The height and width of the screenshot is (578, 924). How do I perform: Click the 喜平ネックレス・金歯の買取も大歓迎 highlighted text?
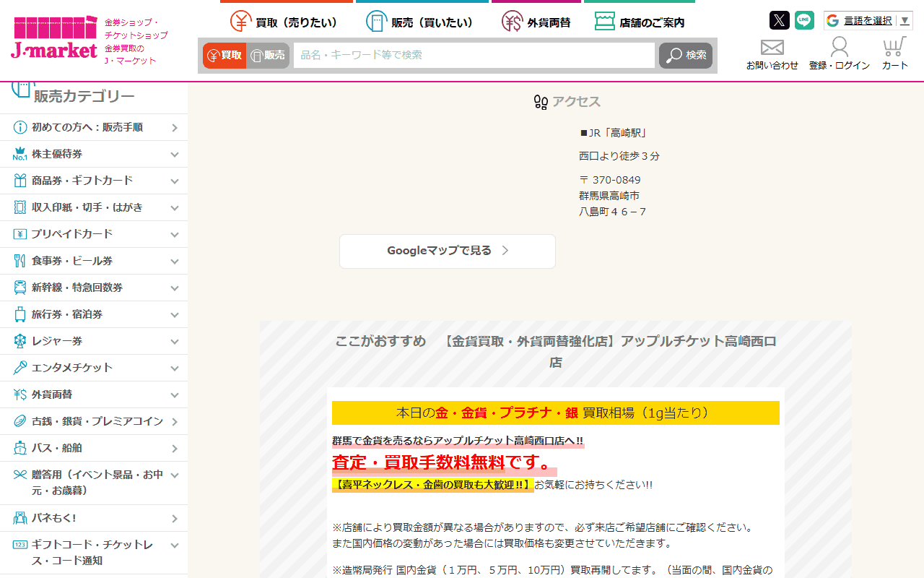(432, 485)
